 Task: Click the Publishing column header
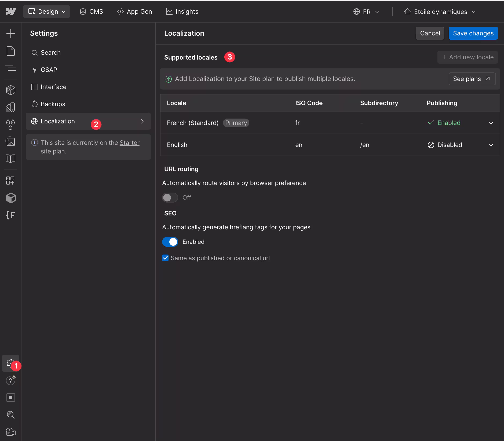(442, 103)
